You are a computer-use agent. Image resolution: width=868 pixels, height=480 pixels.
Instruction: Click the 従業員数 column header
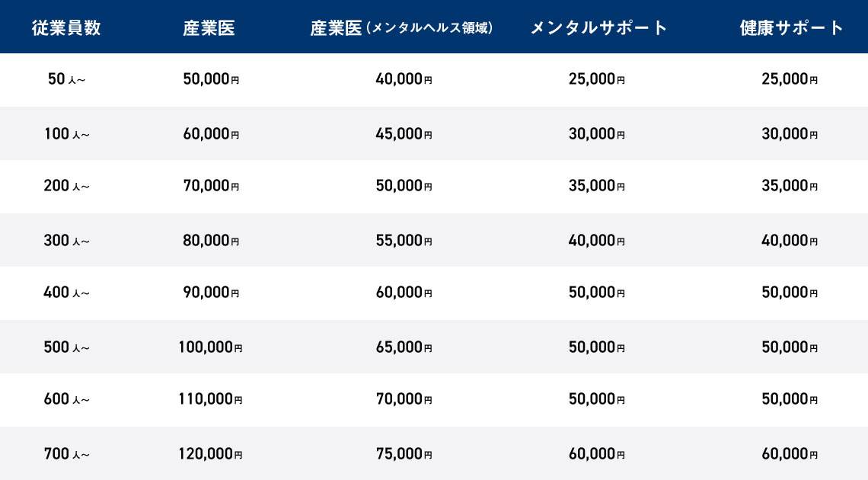tap(66, 28)
